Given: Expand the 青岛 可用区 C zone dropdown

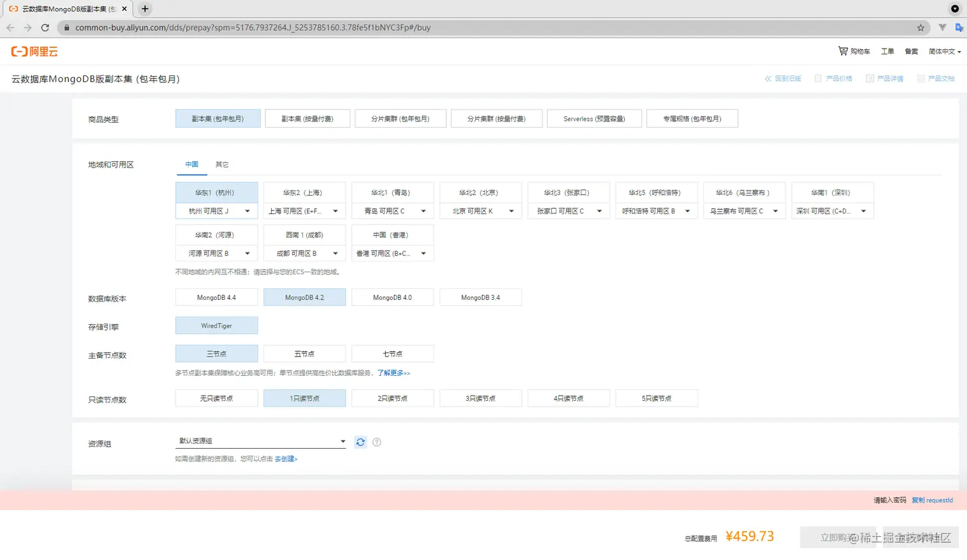Looking at the screenshot, I should pyautogui.click(x=393, y=211).
